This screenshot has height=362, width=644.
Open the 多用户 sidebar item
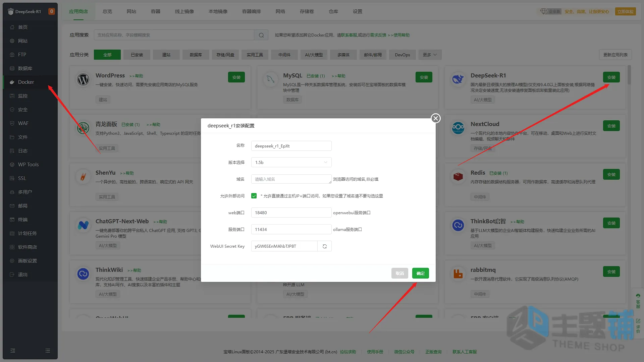tap(30, 192)
